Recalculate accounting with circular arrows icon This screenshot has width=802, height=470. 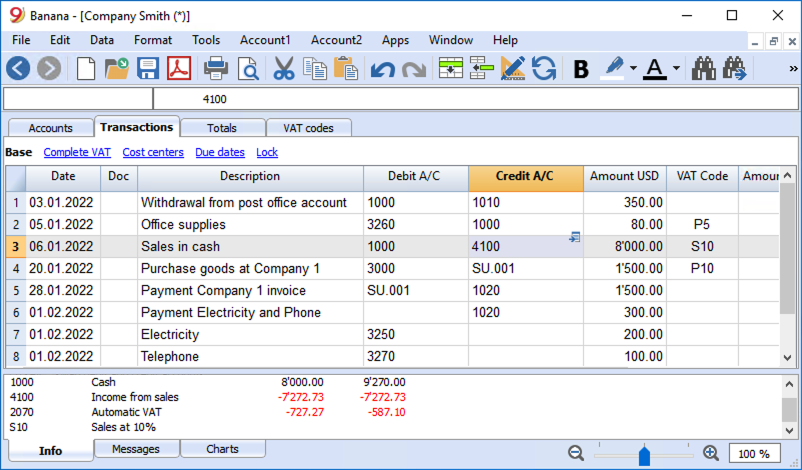click(544, 69)
